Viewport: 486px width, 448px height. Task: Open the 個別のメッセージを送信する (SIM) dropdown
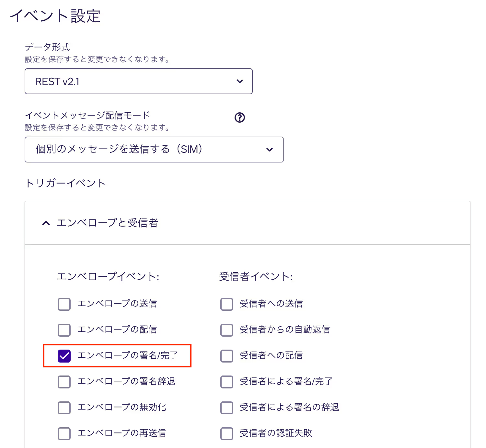pos(154,150)
